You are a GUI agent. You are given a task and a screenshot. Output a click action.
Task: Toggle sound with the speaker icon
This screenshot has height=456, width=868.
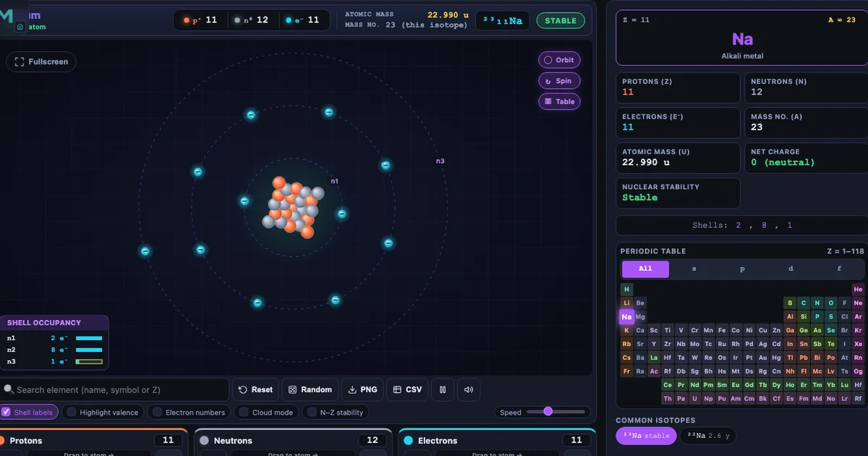pyautogui.click(x=469, y=389)
